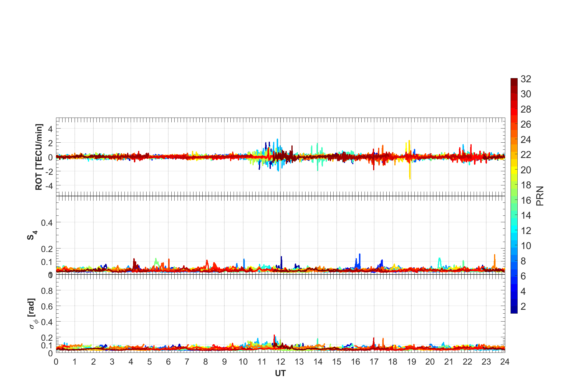Click colorbar tick label "6"
561x392 pixels.
pyautogui.click(x=523, y=276)
